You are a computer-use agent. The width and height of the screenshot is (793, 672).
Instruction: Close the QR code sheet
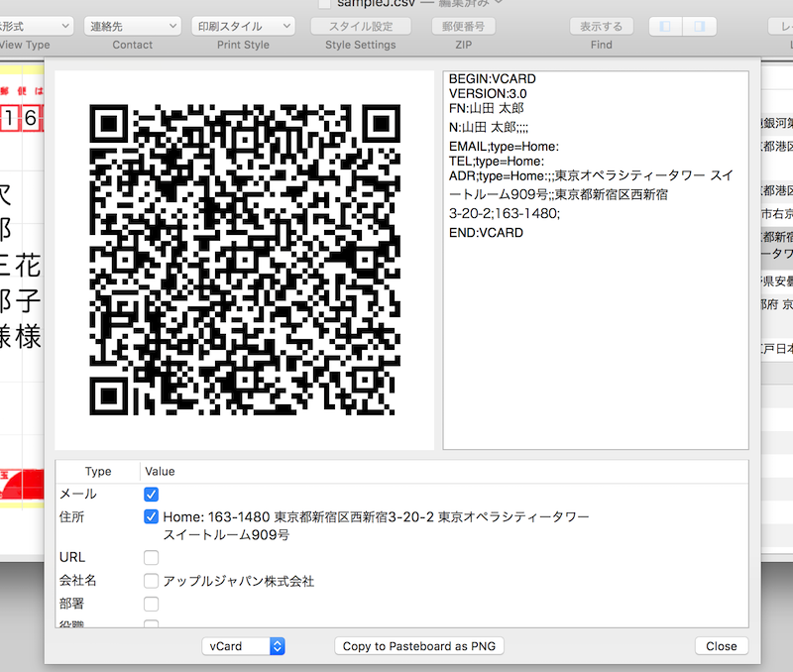pos(722,646)
